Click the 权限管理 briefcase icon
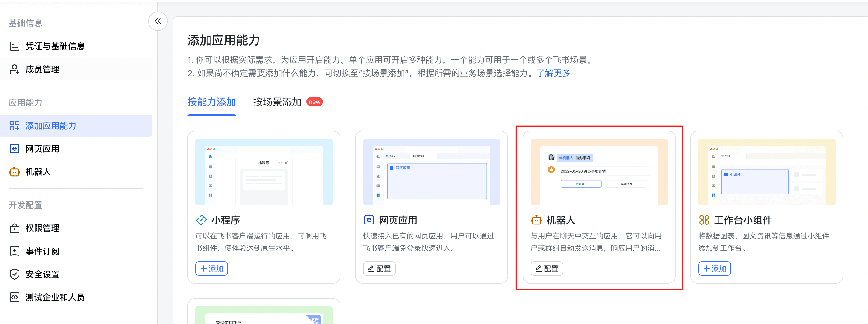 point(15,228)
